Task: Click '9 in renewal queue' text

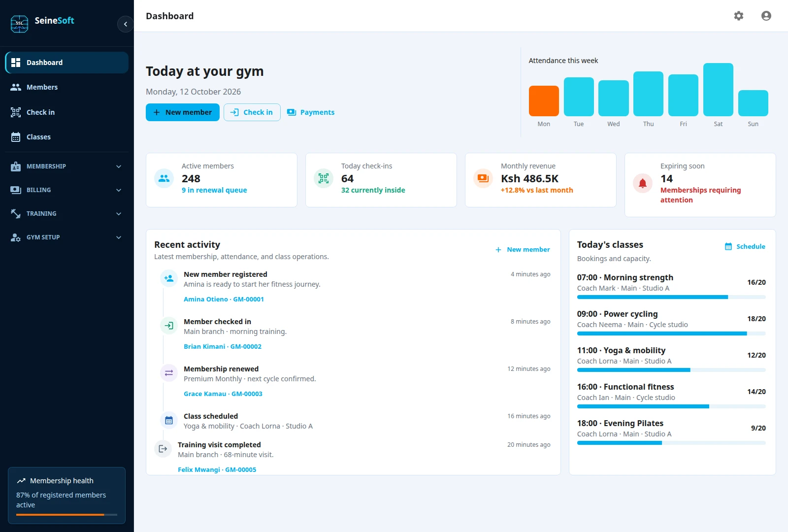Action: click(214, 190)
